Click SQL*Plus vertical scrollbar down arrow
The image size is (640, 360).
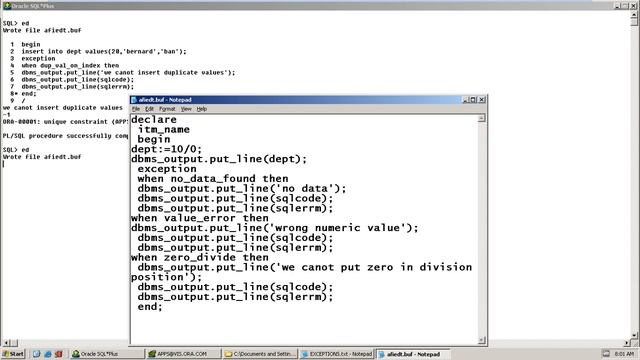pyautogui.click(x=635, y=336)
